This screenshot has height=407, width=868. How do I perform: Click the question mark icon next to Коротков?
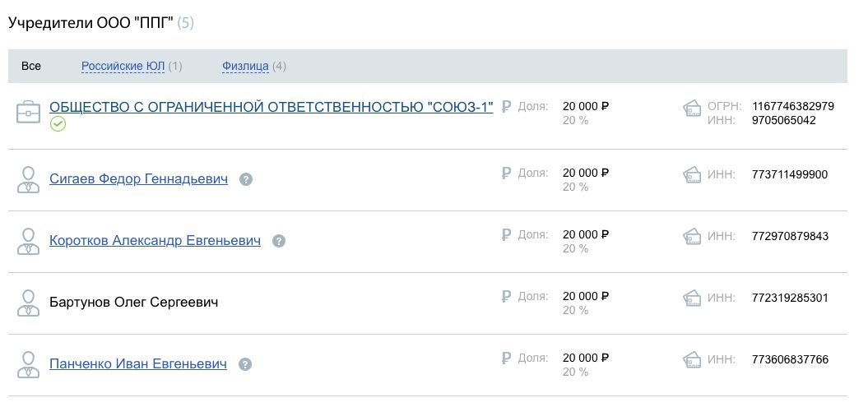click(x=279, y=241)
